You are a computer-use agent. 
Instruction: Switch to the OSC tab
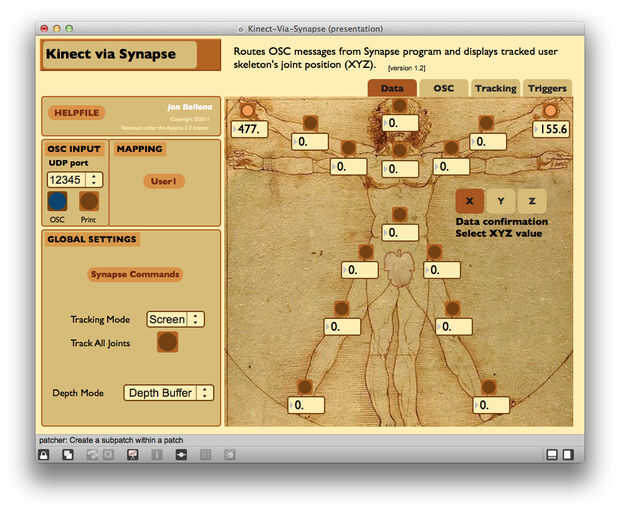[x=444, y=88]
